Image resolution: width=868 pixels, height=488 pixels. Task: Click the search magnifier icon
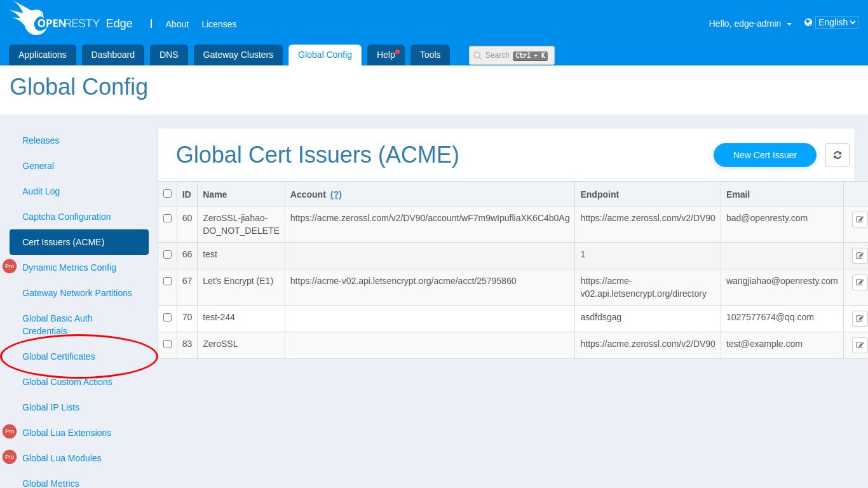477,55
